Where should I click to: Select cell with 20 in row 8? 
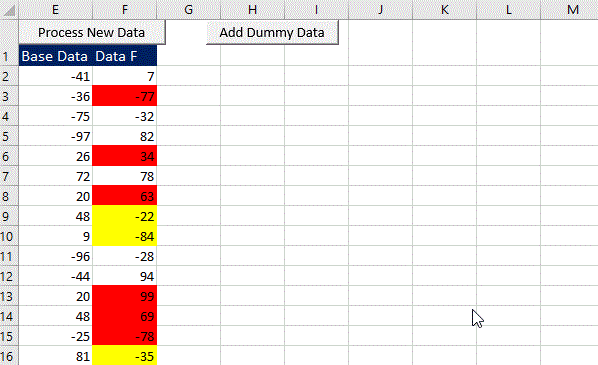tap(55, 196)
